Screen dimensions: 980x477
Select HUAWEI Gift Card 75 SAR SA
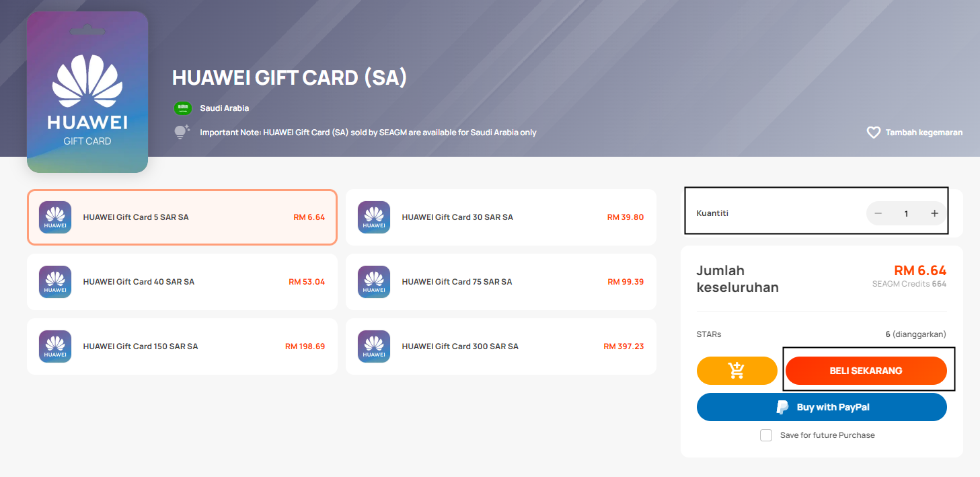pyautogui.click(x=501, y=282)
